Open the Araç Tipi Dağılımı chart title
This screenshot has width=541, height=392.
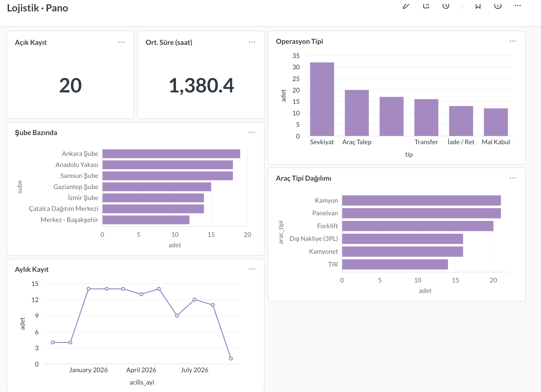(304, 178)
